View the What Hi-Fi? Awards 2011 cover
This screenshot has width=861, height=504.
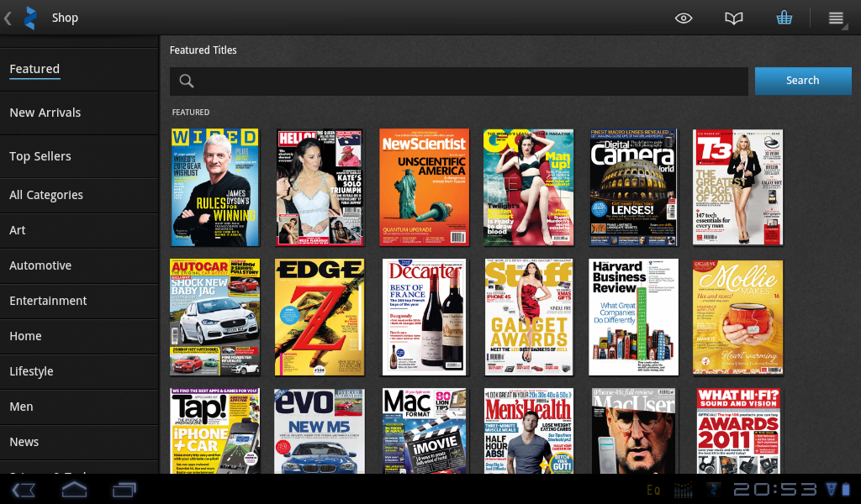(738, 431)
